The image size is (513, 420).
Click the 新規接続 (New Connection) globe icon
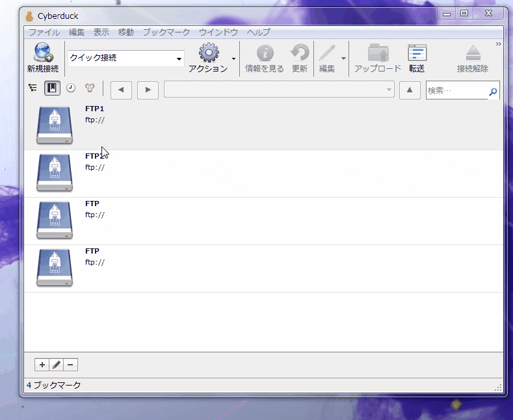point(43,53)
